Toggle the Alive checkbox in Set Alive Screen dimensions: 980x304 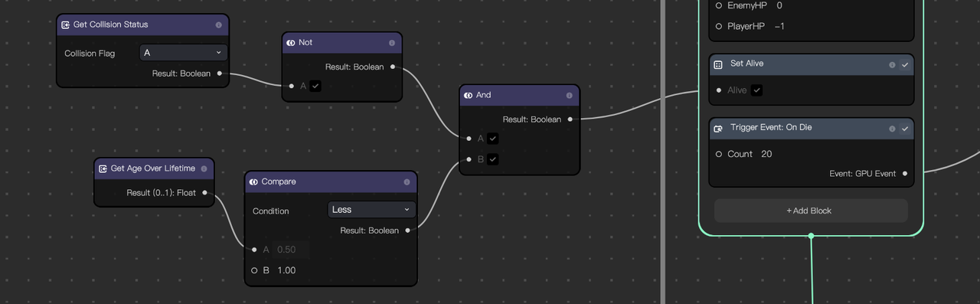[757, 90]
